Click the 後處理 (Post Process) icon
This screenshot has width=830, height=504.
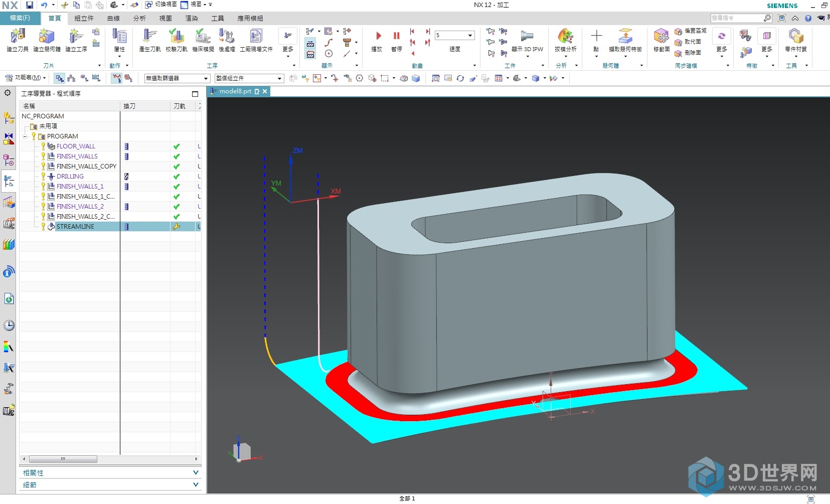227,37
